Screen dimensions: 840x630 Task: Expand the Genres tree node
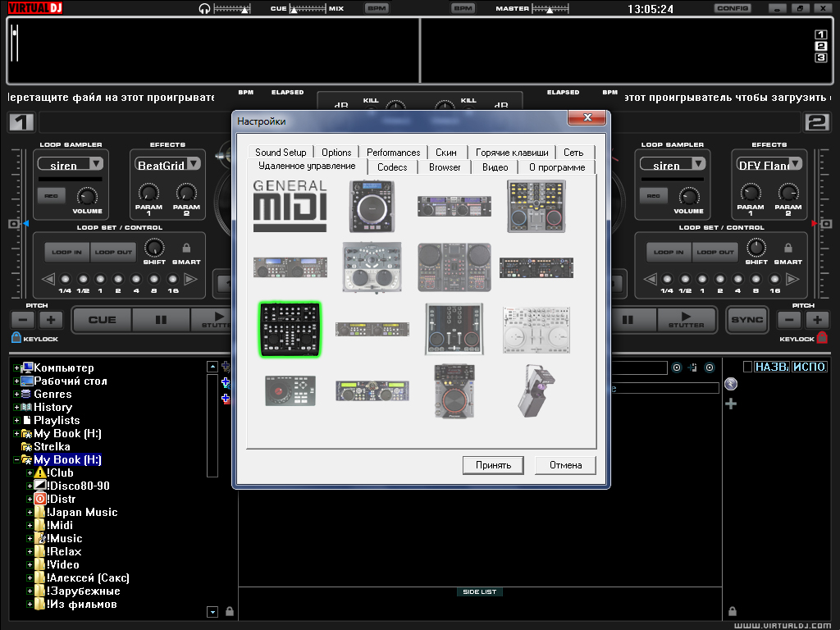(16, 395)
